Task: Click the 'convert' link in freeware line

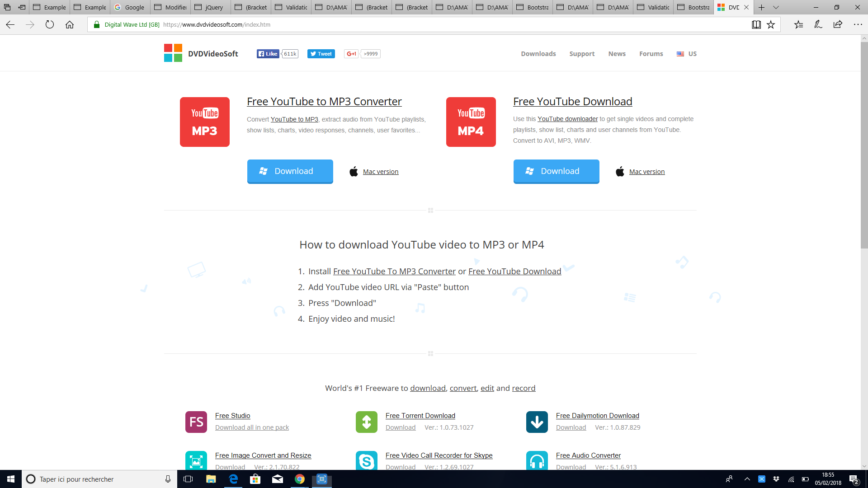Action: coord(463,388)
